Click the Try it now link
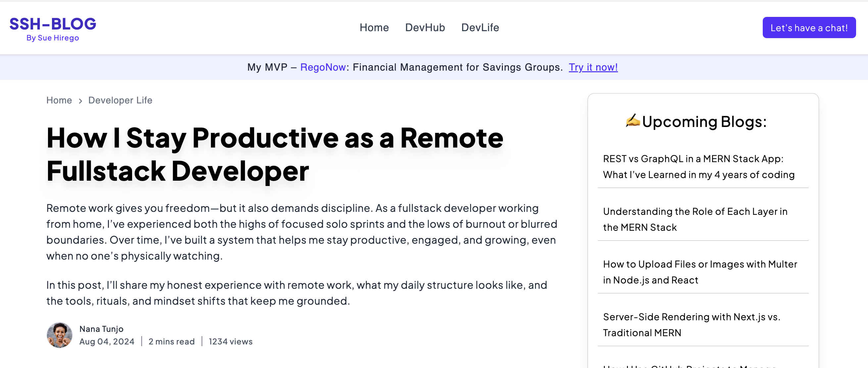This screenshot has height=368, width=868. [x=593, y=67]
